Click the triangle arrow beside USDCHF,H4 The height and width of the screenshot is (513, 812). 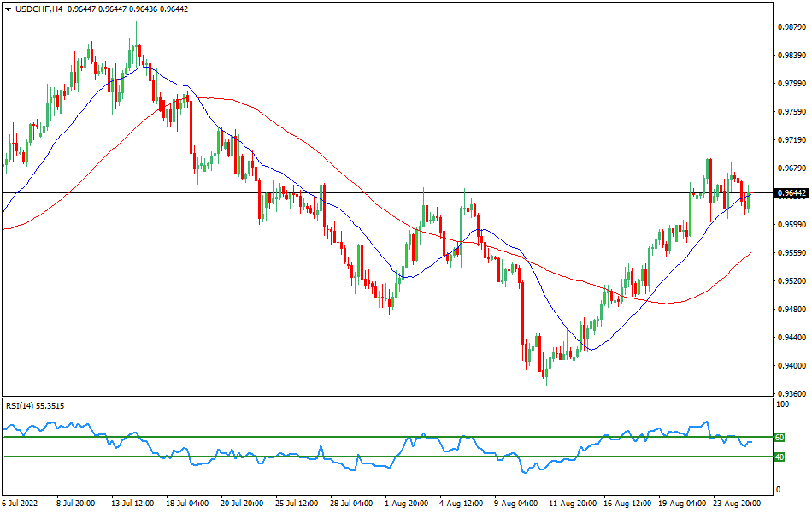coord(8,9)
